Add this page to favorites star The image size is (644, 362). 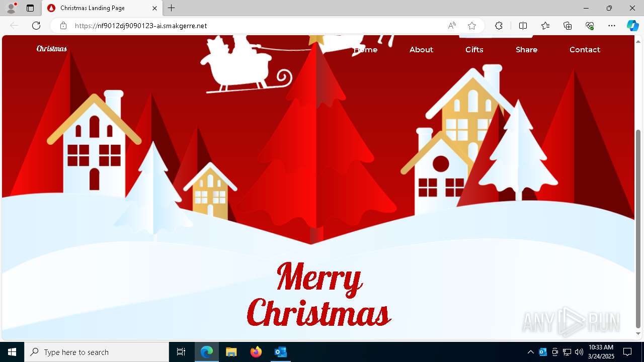(x=472, y=26)
